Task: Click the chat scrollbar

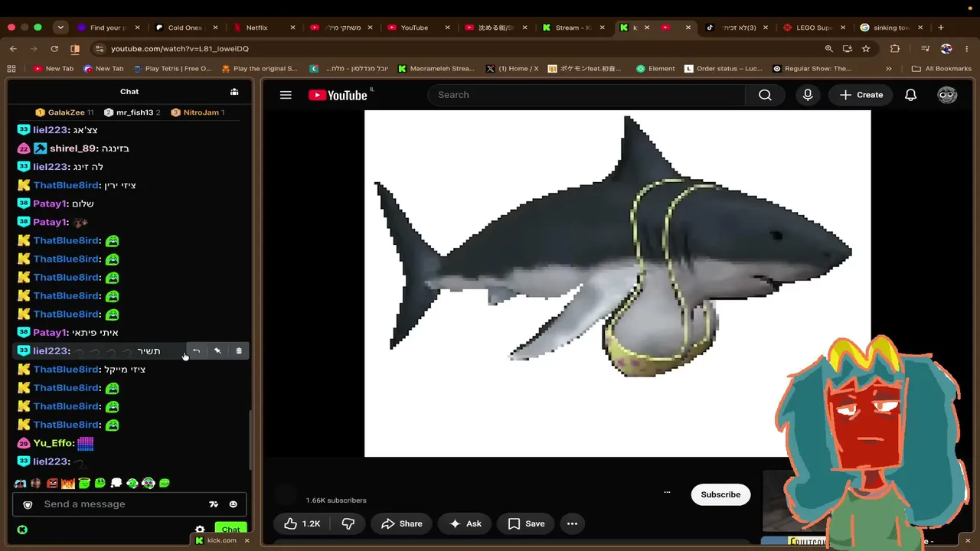Action: (250, 442)
